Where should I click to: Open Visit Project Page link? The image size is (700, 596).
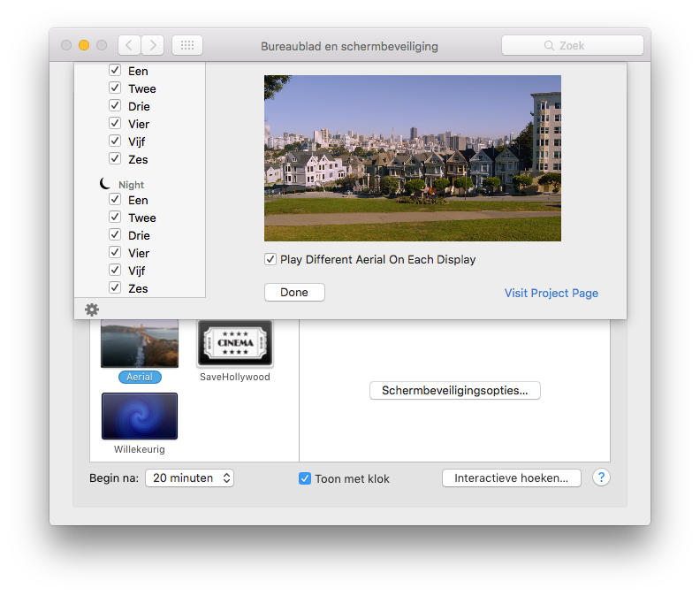(x=552, y=293)
